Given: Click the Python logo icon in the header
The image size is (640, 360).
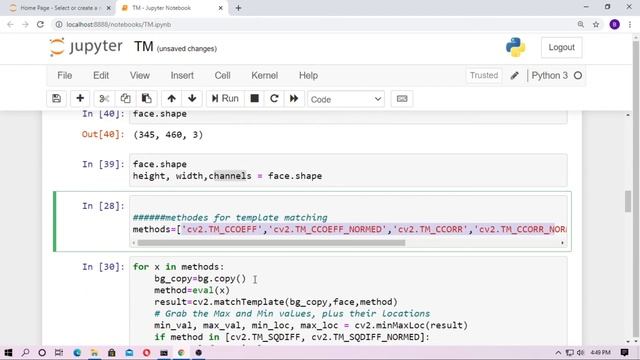Looking at the screenshot, I should point(516,47).
